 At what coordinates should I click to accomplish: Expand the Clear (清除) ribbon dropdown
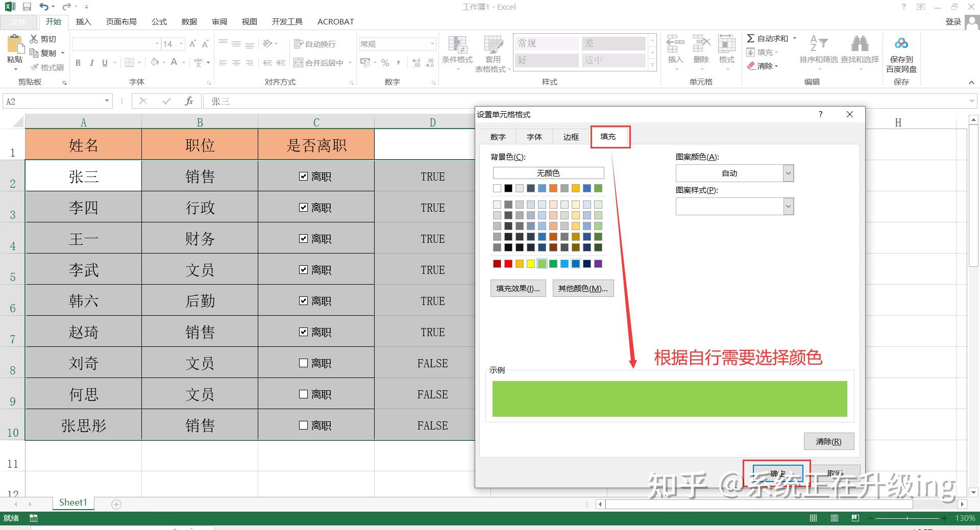[x=776, y=66]
